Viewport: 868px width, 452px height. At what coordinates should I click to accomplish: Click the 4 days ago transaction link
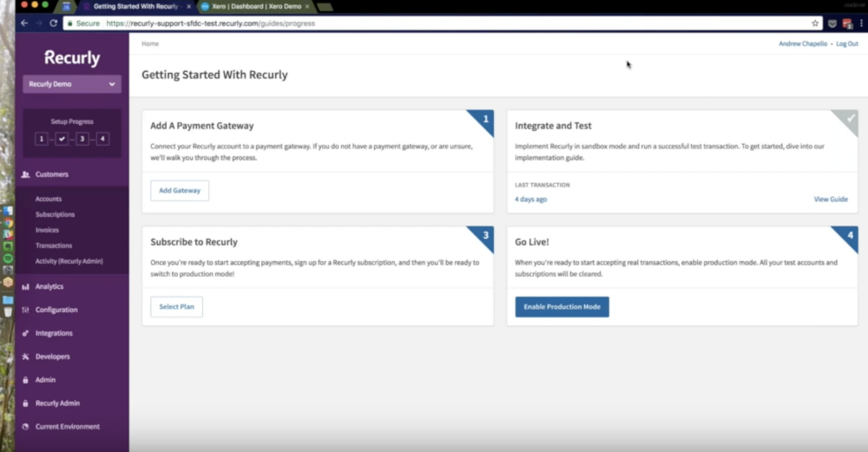tap(531, 200)
